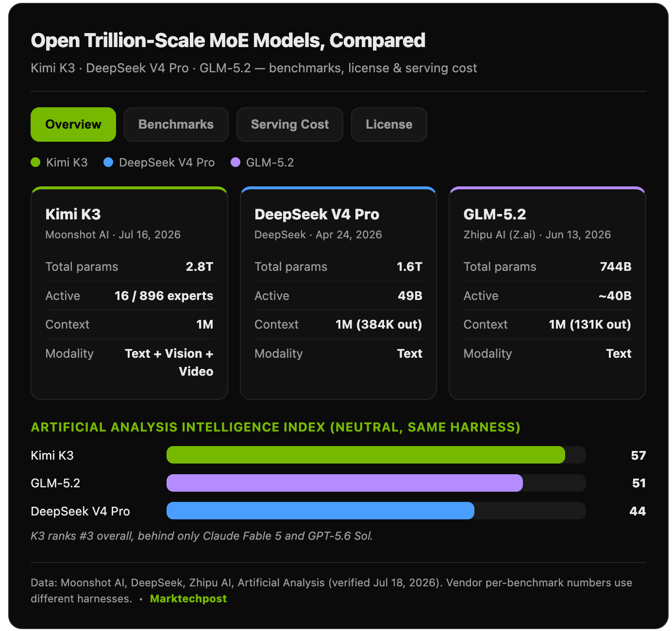This screenshot has width=672, height=631.
Task: Click the GLM-5.2 card title
Action: click(x=495, y=214)
